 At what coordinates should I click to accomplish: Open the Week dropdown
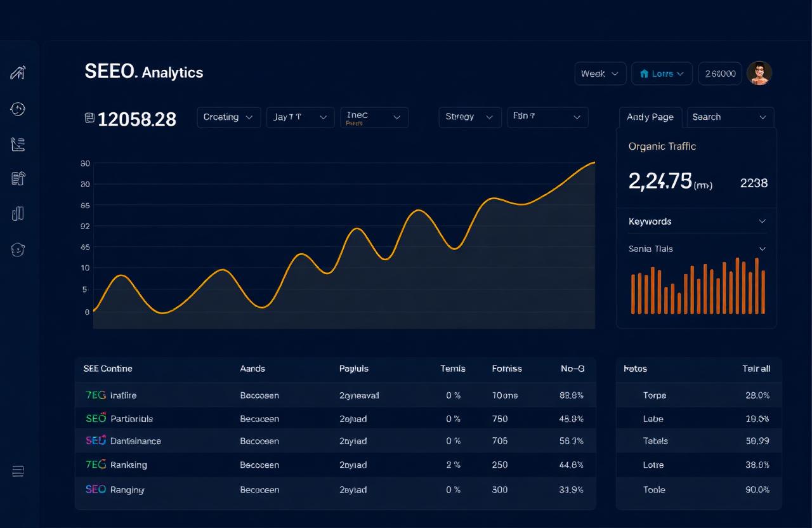[600, 74]
